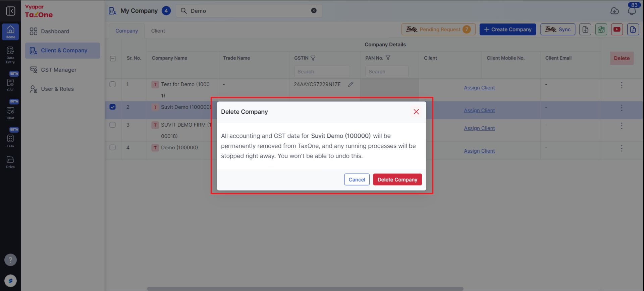Click the Tally Sync button

point(558,29)
